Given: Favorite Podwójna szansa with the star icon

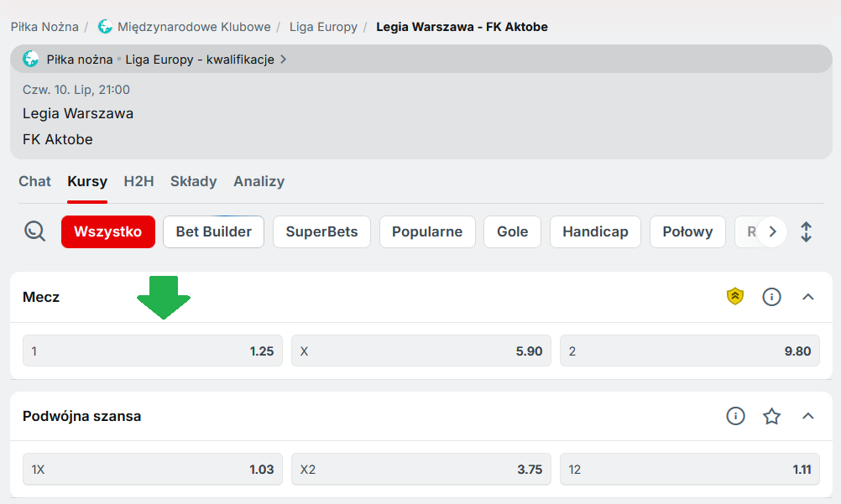Looking at the screenshot, I should (772, 416).
